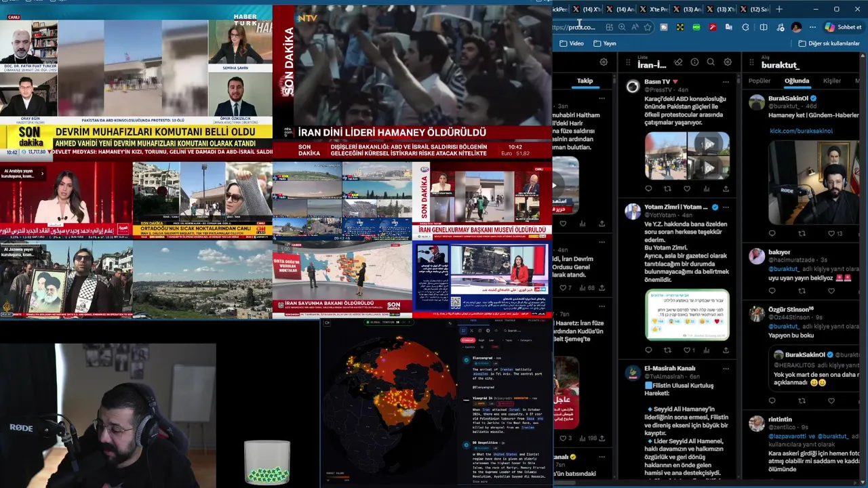This screenshot has width=868, height=488.
Task: Reply to Basın TV Karachi post
Action: (x=648, y=189)
